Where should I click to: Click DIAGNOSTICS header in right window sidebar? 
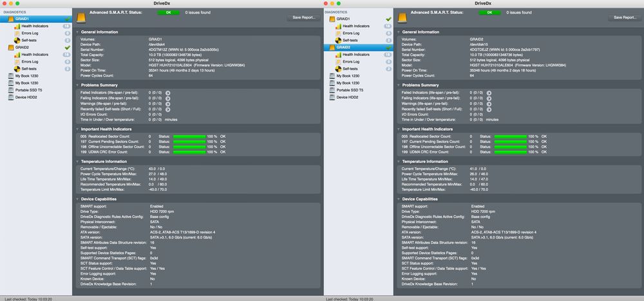tap(336, 12)
